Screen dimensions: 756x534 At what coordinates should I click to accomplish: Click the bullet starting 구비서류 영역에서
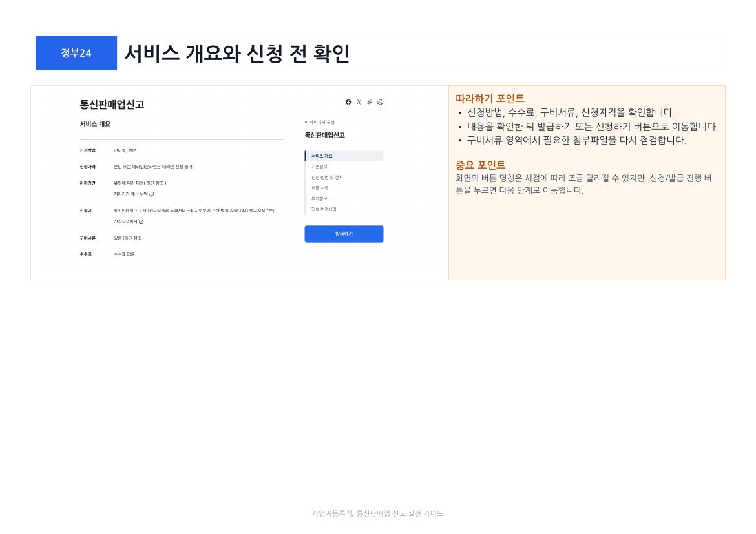pos(576,141)
